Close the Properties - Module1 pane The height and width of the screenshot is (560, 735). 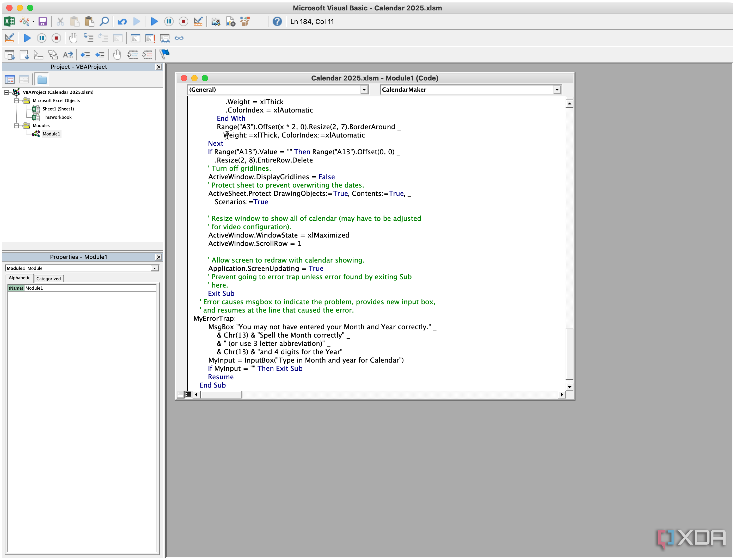point(159,257)
